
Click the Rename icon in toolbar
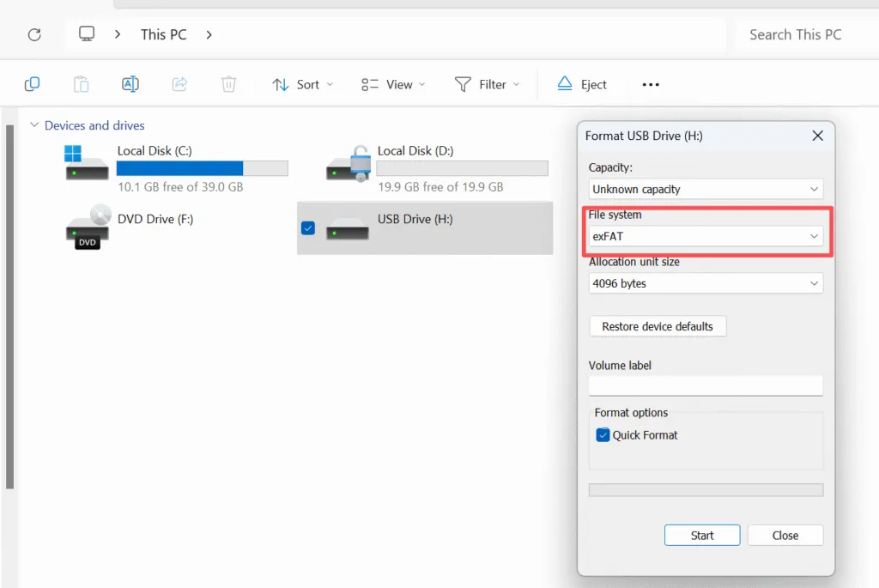coord(130,84)
